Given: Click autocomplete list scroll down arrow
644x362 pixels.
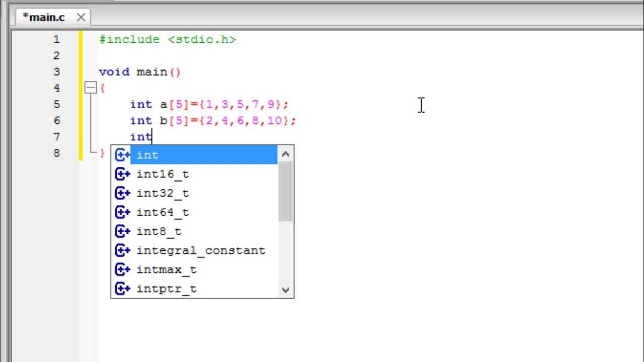Looking at the screenshot, I should (286, 290).
